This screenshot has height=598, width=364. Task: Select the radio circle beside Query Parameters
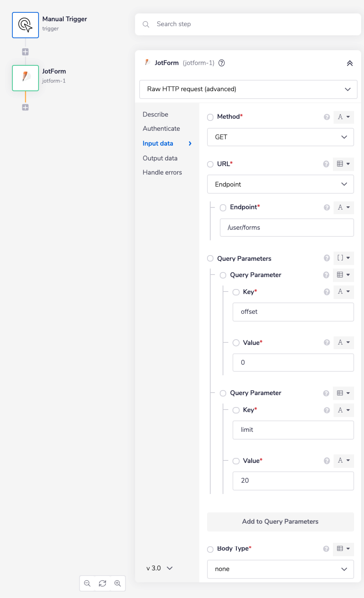click(x=210, y=258)
